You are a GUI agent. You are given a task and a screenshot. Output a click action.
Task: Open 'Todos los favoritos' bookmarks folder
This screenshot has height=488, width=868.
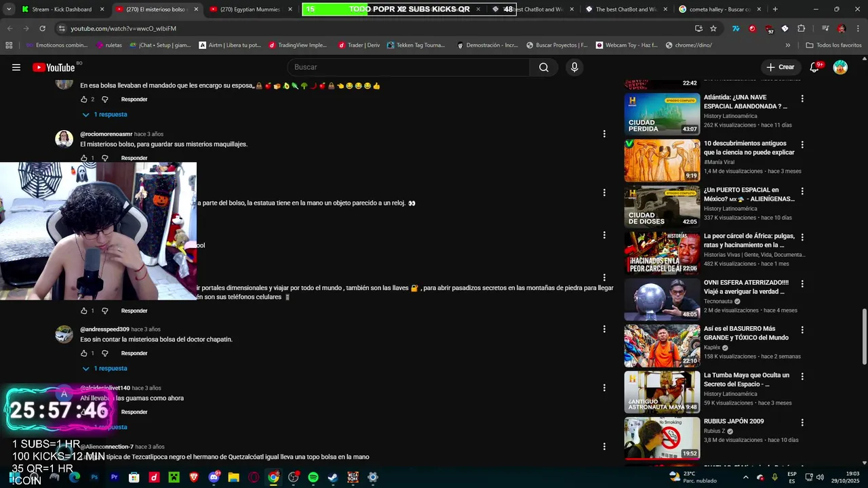coord(833,45)
